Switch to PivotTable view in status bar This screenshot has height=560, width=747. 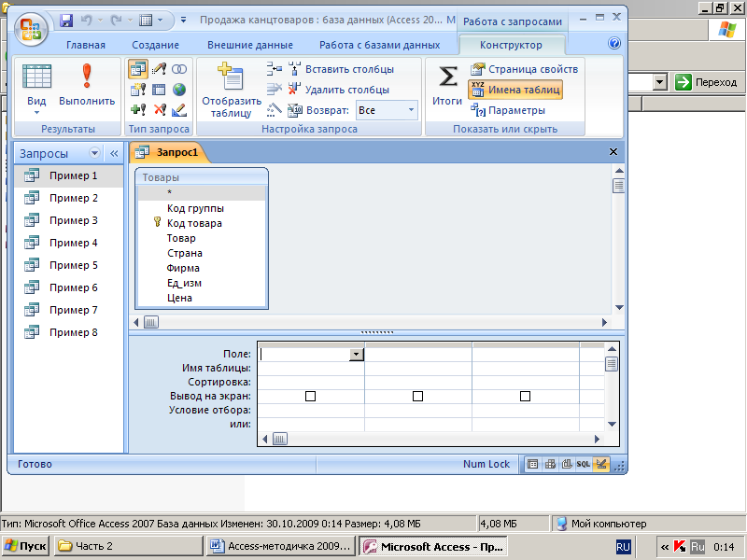pos(550,464)
